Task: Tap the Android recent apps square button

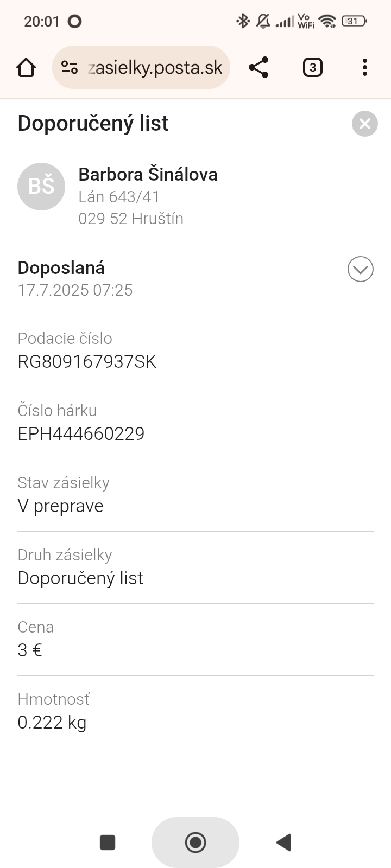Action: pos(108,843)
